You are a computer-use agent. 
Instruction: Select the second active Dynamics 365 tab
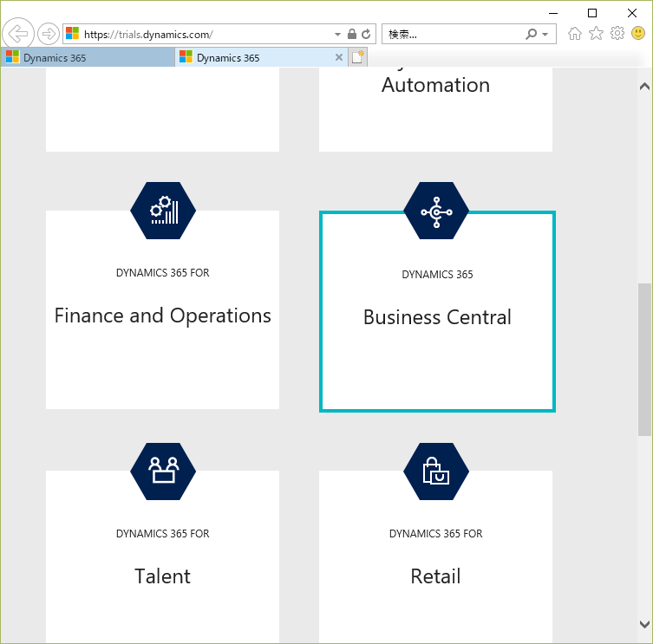coord(262,57)
